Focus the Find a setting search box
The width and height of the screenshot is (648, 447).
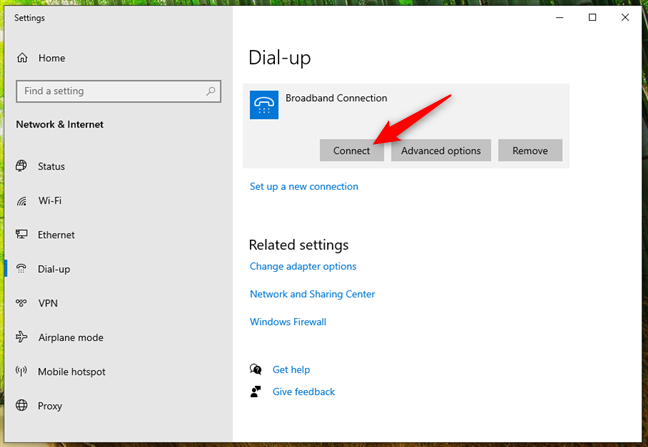point(119,91)
